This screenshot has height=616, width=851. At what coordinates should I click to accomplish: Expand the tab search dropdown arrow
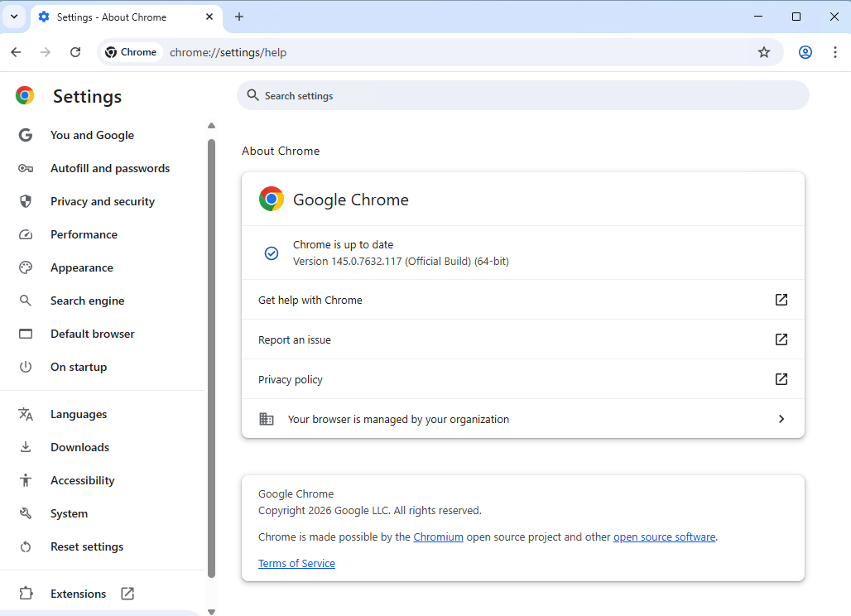click(14, 17)
